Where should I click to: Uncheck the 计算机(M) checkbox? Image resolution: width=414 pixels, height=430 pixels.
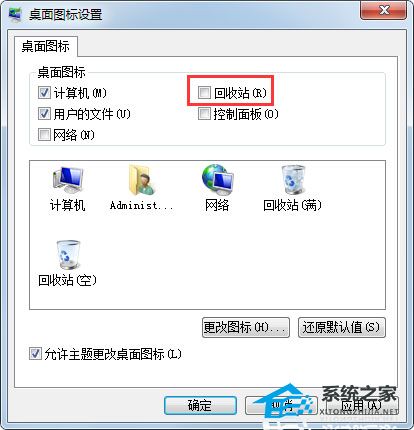coord(44,93)
